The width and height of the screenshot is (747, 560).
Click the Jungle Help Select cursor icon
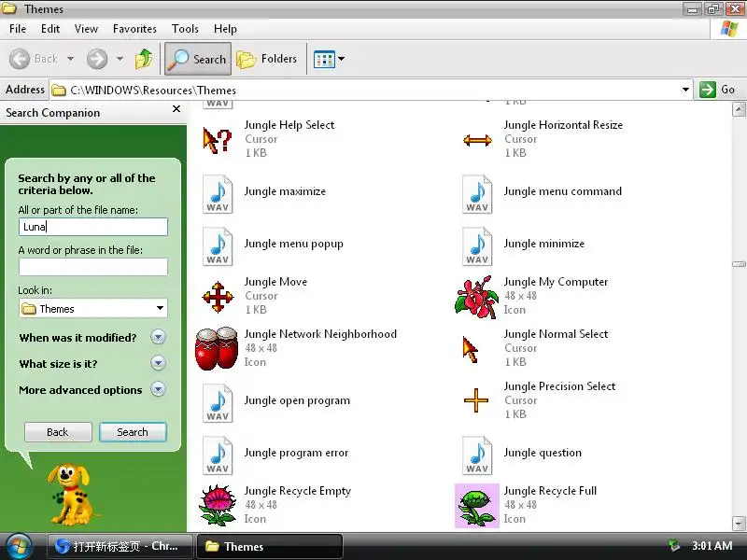point(218,140)
